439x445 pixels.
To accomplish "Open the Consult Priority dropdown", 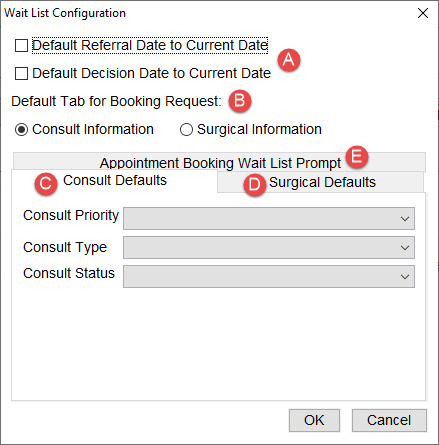I will (x=269, y=219).
